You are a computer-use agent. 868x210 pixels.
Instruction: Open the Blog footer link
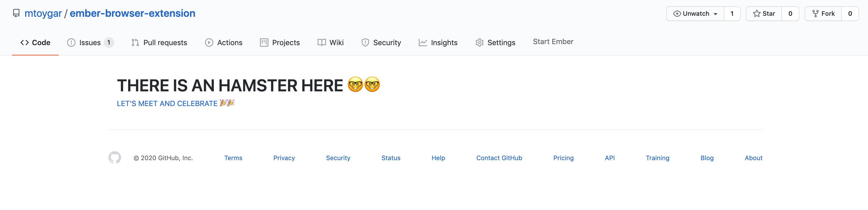707,158
